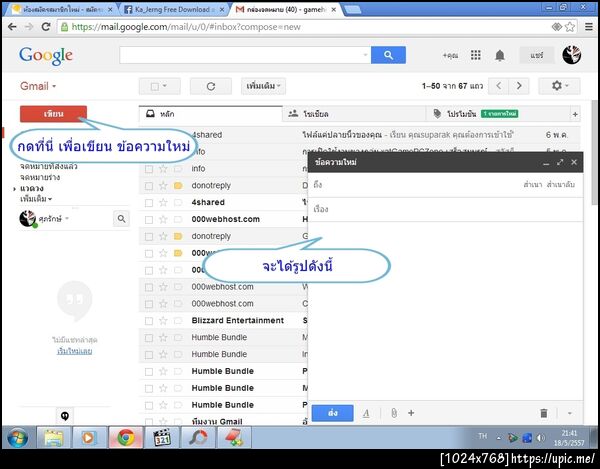The image size is (600, 469).
Task: Click the แชร์ share button
Action: click(x=536, y=55)
